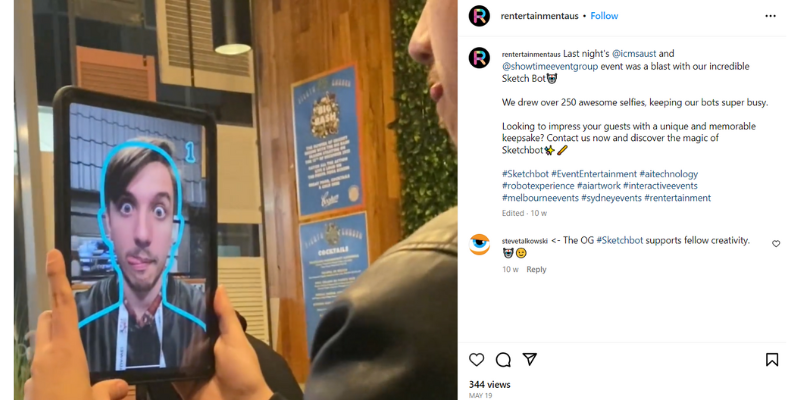Like the post with the heart icon

click(x=476, y=360)
